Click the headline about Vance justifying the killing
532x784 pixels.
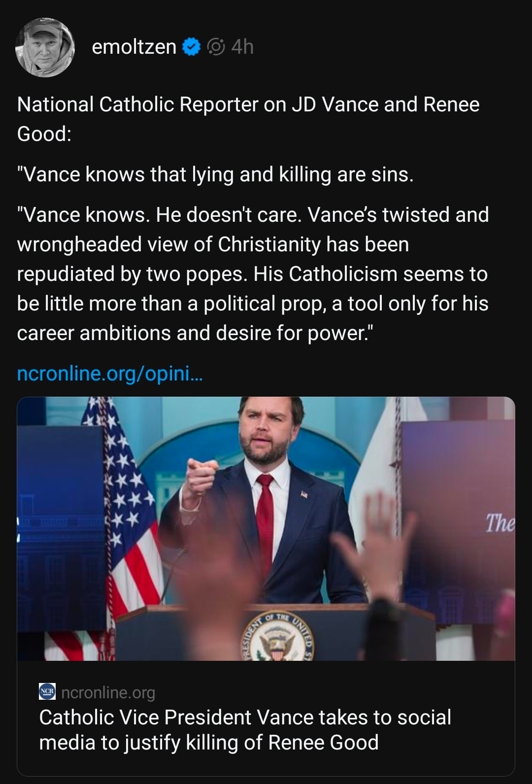(245, 732)
